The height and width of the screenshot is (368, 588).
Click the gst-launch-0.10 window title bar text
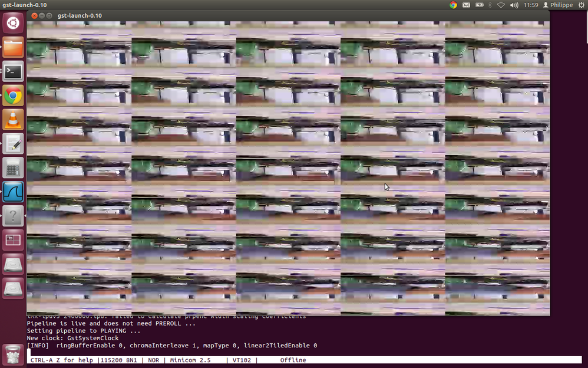[80, 15]
